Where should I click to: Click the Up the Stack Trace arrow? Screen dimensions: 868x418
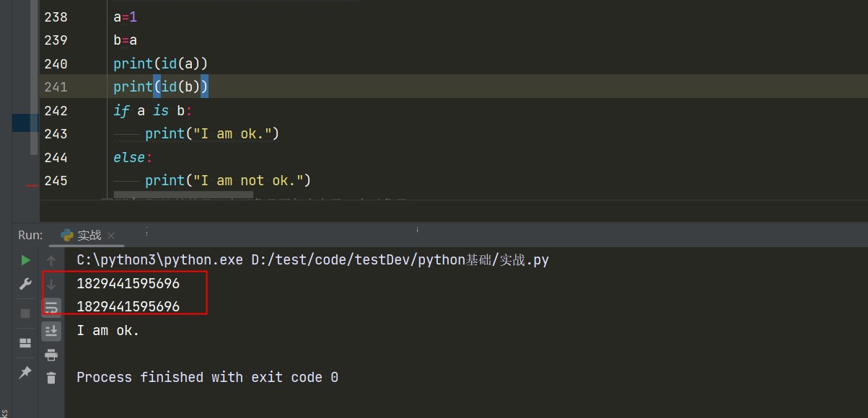(51, 260)
